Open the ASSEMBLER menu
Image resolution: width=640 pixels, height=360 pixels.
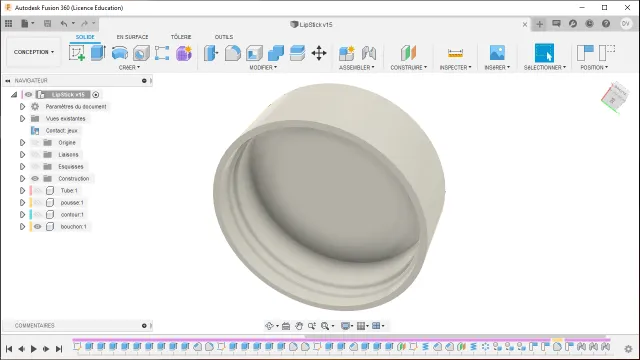pos(356,67)
